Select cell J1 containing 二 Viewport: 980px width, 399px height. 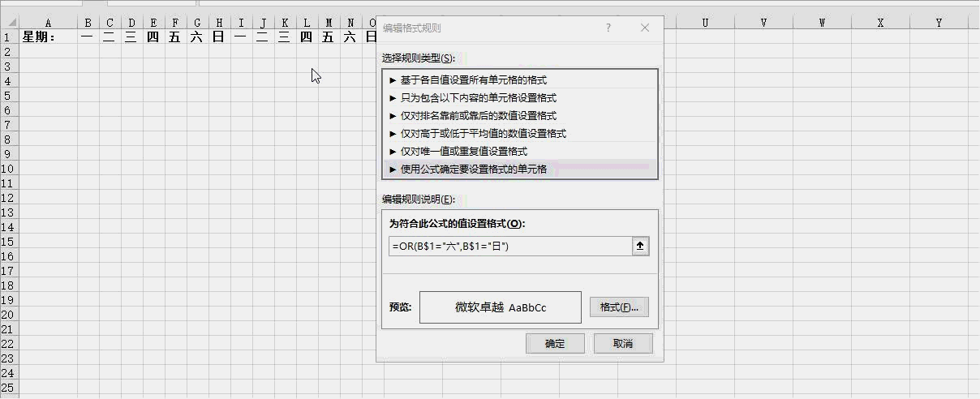click(x=263, y=36)
